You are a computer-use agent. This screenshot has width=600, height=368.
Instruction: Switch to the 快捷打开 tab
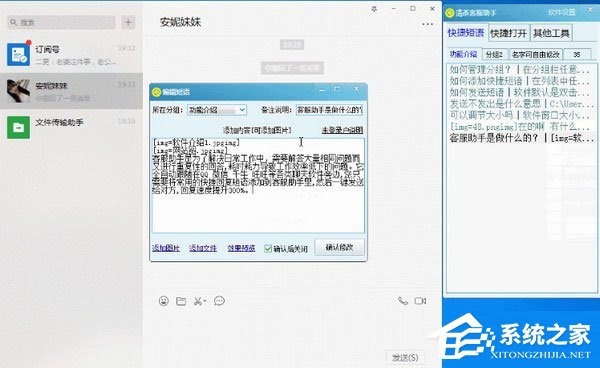[509, 34]
